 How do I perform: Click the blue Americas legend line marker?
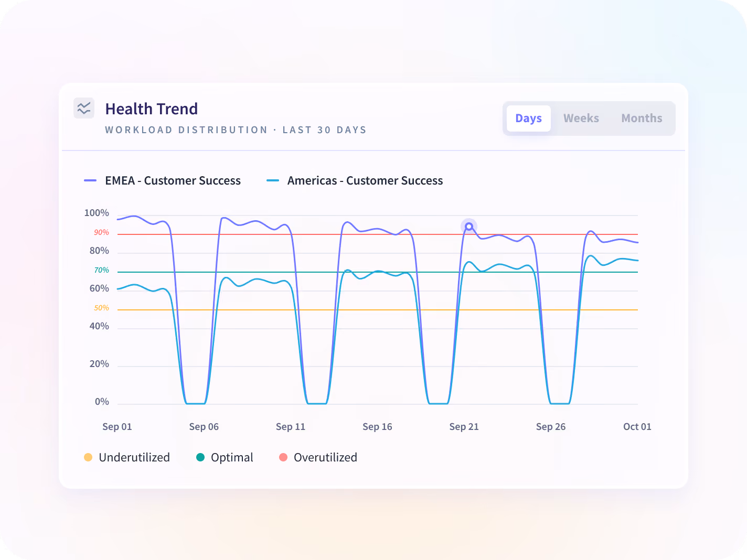pos(273,181)
